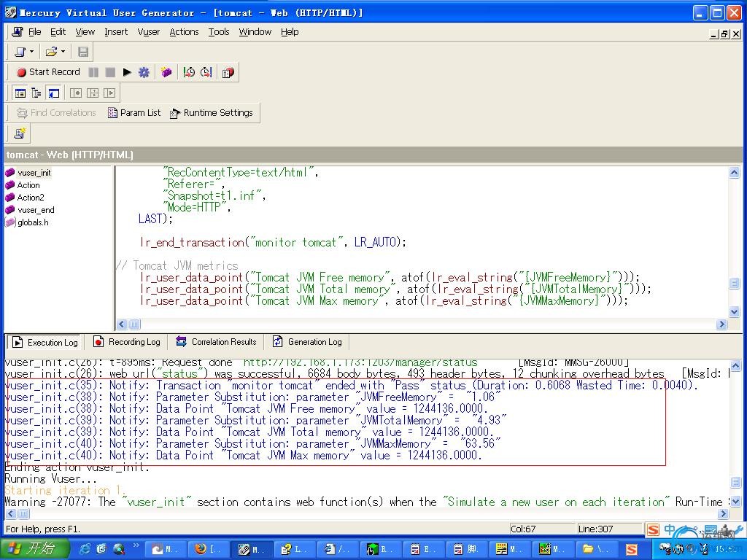Click the lr_end_transaction code line
Screen dimensions: 747x560
pos(273,242)
